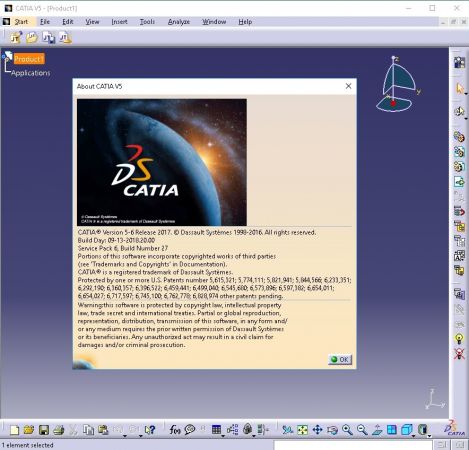
Task: Click the red-crossed icon on right toolbar
Action: (459, 354)
